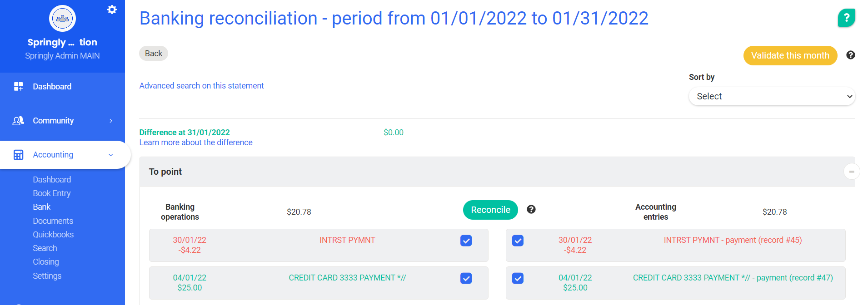Image resolution: width=868 pixels, height=305 pixels.
Task: Click the Validate this month button
Action: click(x=790, y=55)
